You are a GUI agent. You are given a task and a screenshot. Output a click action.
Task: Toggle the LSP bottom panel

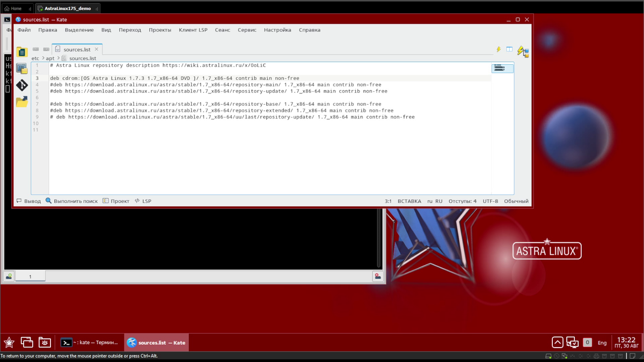[x=143, y=201]
